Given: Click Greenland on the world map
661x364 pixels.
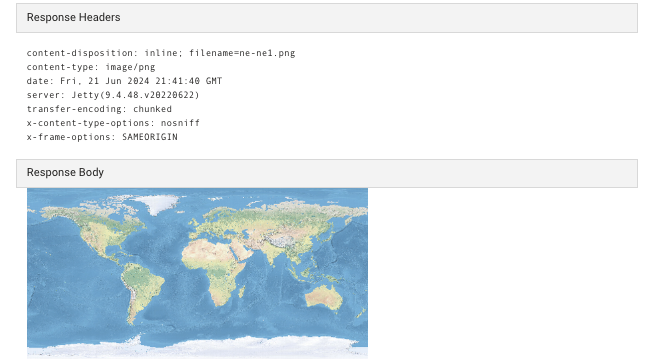Looking at the screenshot, I should pos(159,204).
